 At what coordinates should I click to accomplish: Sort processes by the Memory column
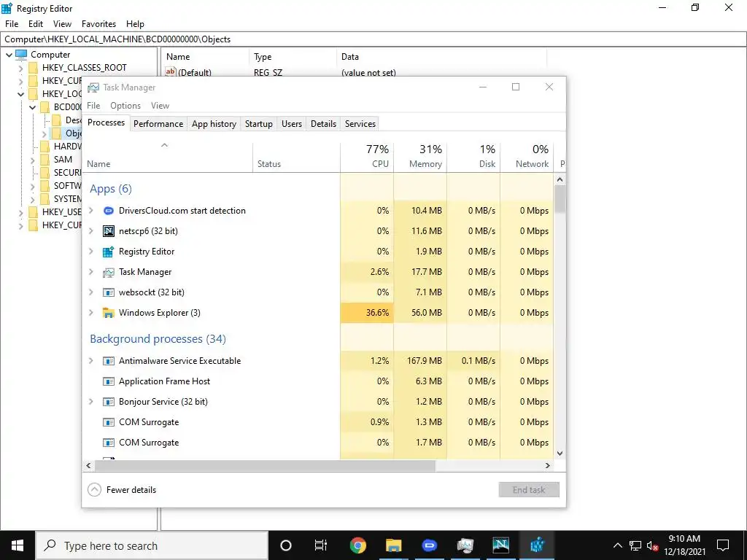421,157
